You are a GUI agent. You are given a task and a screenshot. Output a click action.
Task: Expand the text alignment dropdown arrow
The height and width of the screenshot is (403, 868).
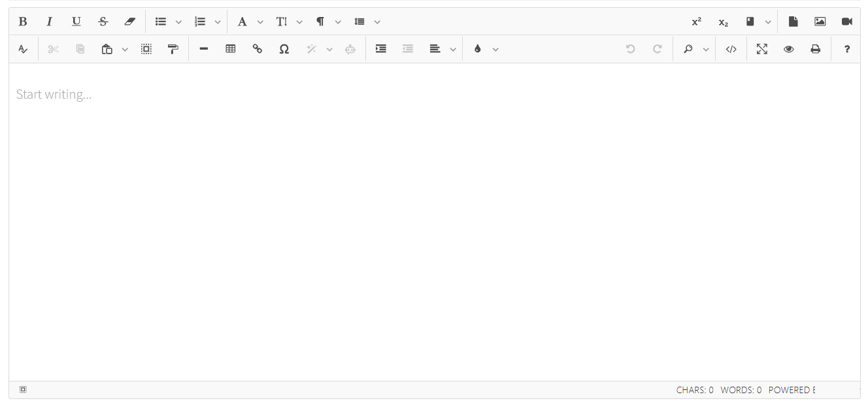453,50
